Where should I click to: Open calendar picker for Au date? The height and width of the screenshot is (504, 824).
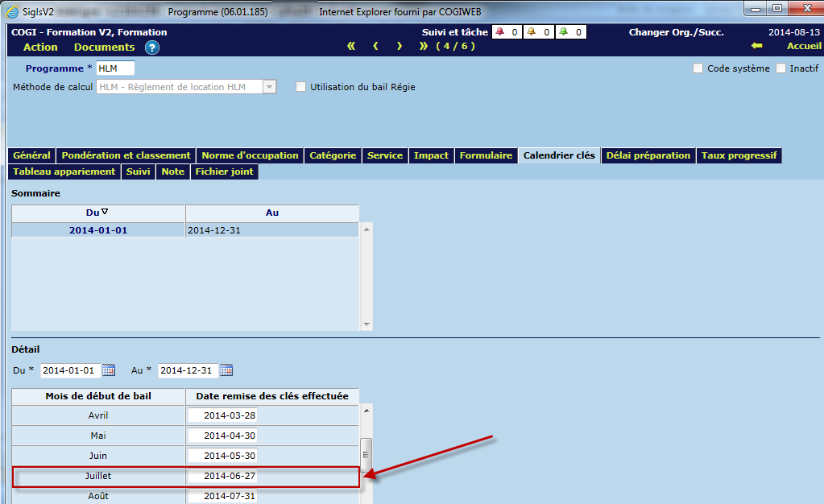click(x=226, y=370)
